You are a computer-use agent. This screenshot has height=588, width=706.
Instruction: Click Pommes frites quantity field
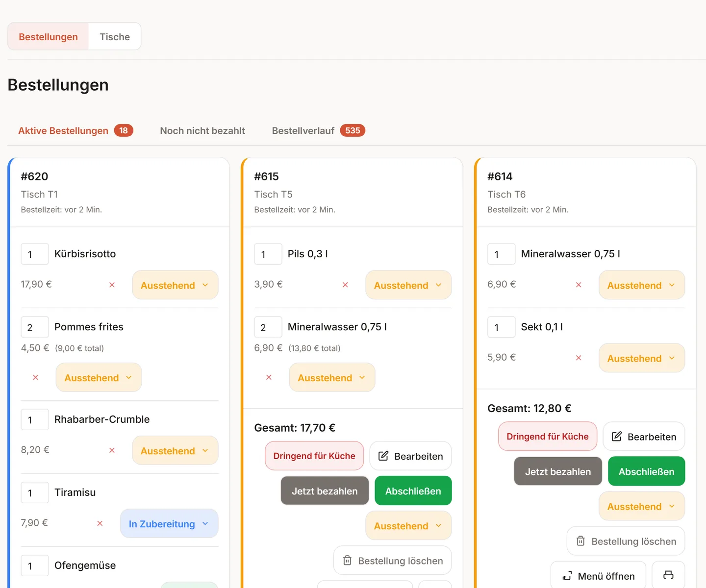[x=35, y=327]
